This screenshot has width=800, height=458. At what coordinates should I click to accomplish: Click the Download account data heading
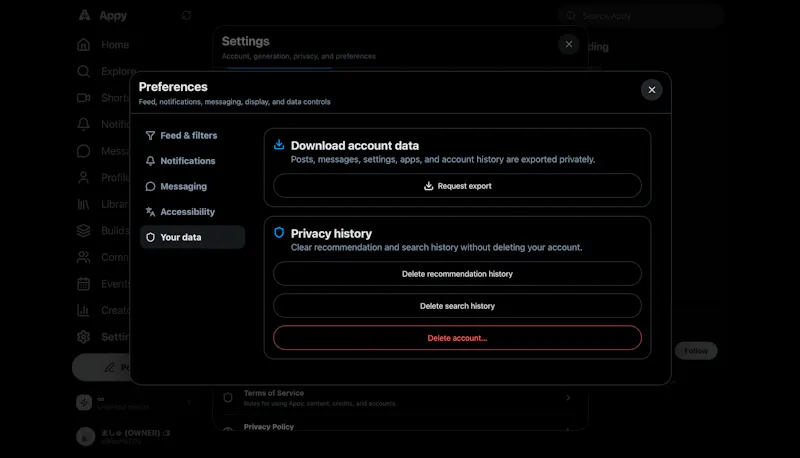(x=355, y=146)
